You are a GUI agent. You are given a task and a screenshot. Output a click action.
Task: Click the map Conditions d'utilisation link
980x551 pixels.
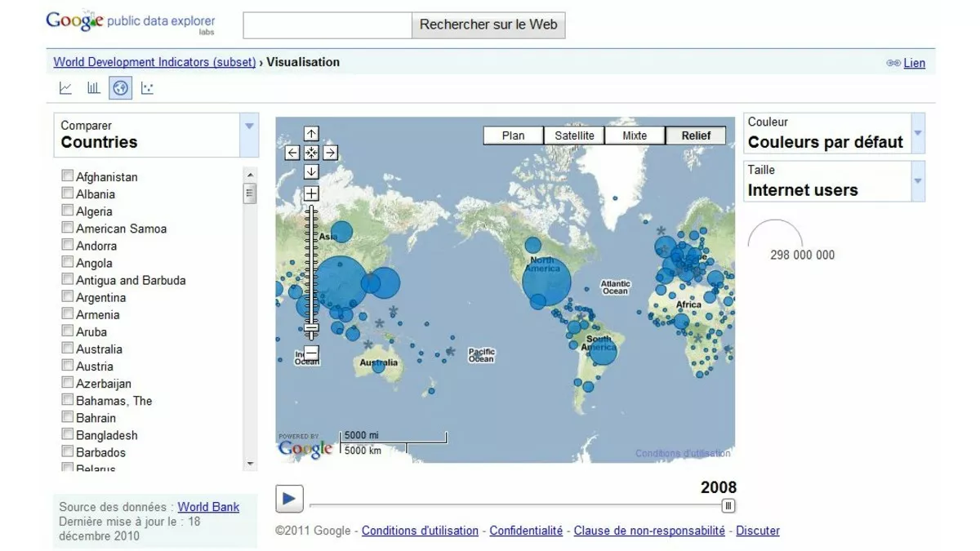684,454
